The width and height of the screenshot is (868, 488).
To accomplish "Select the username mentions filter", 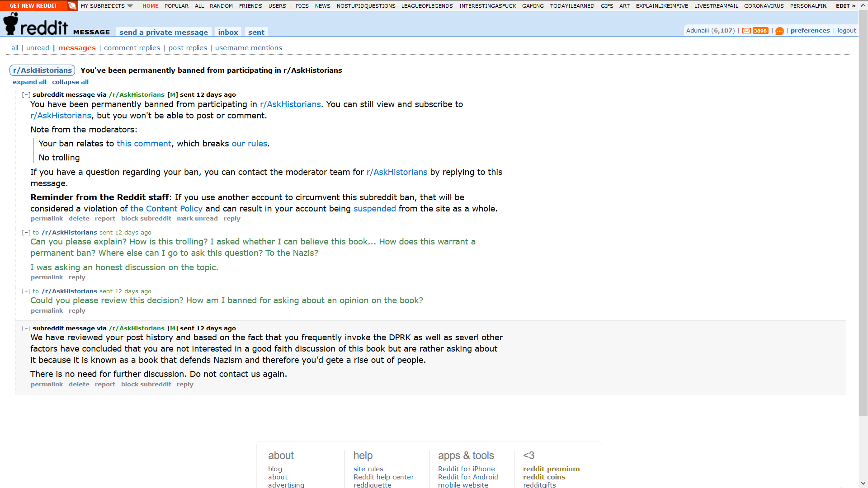I will tap(249, 48).
